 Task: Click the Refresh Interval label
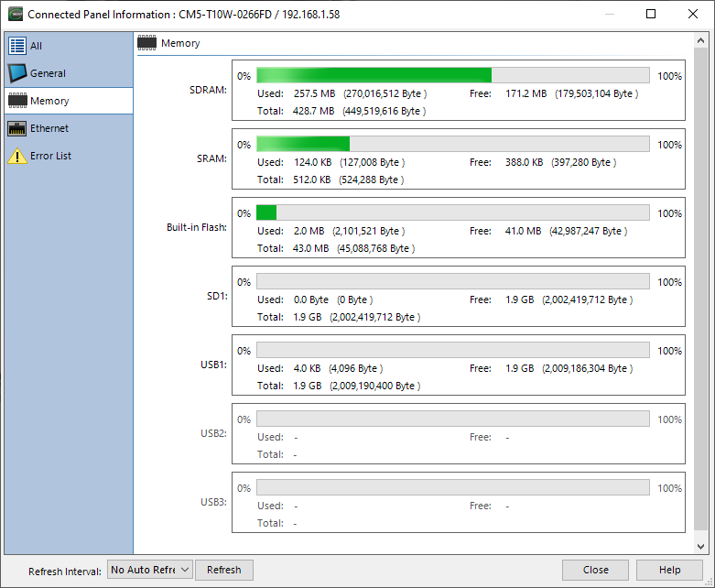(65, 572)
